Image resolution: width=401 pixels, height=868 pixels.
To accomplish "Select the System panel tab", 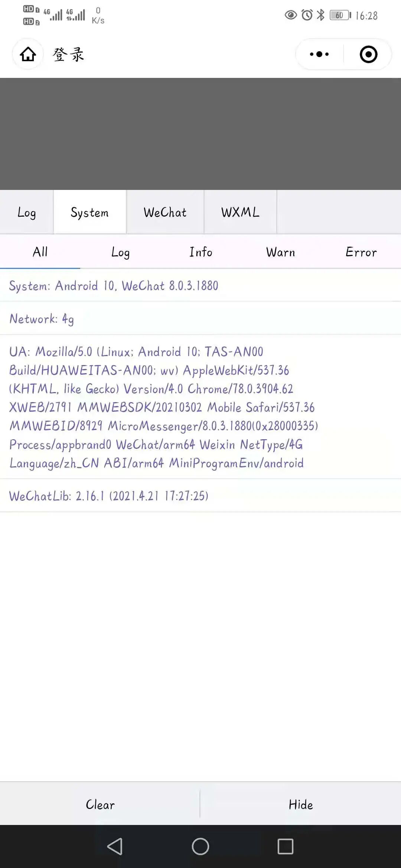I will click(x=90, y=212).
